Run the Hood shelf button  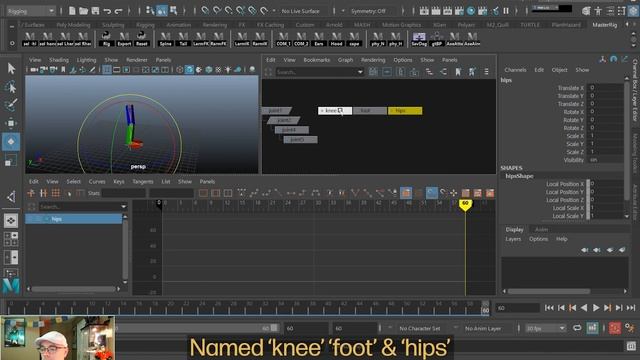point(336,39)
